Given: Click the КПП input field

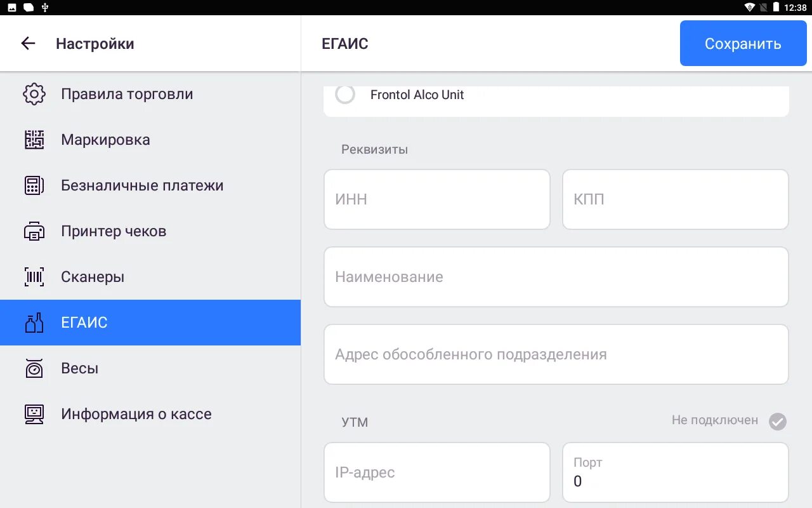Looking at the screenshot, I should click(675, 199).
